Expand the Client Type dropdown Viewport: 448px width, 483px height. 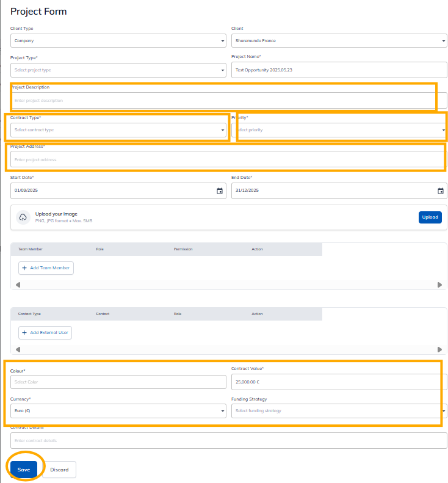click(x=118, y=41)
